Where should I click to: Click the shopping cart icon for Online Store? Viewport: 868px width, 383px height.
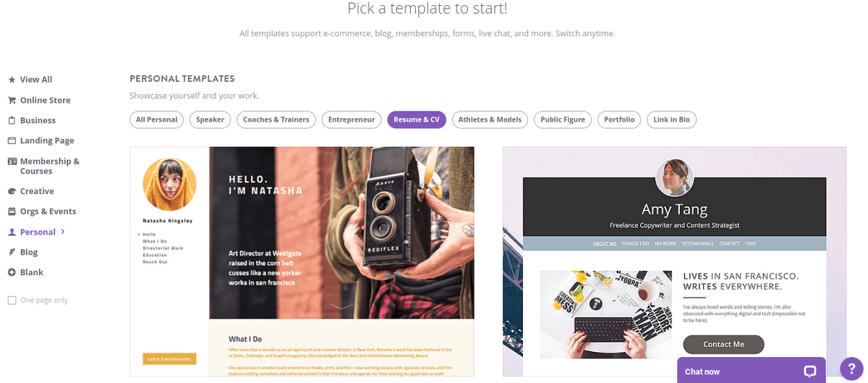[12, 100]
